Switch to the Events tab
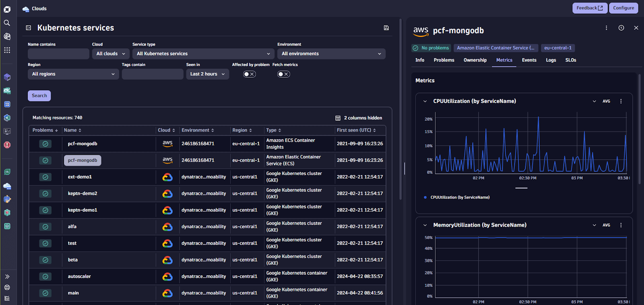 (529, 60)
